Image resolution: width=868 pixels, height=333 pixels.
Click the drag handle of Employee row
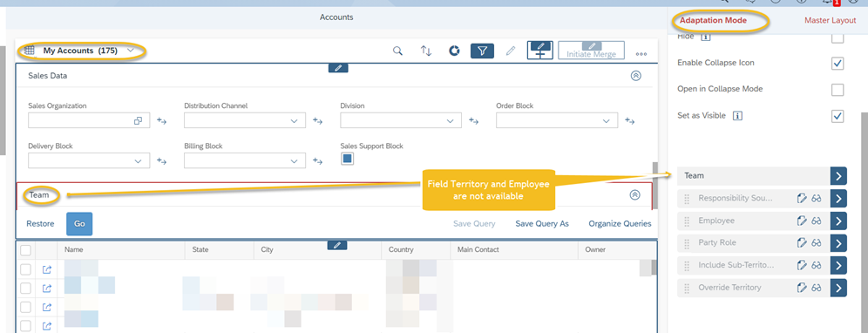687,221
